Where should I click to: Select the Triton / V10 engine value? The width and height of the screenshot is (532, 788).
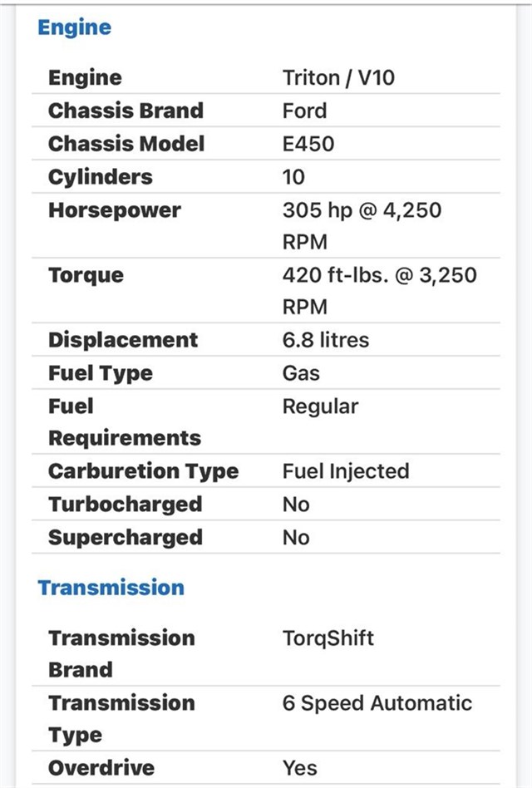pyautogui.click(x=338, y=78)
